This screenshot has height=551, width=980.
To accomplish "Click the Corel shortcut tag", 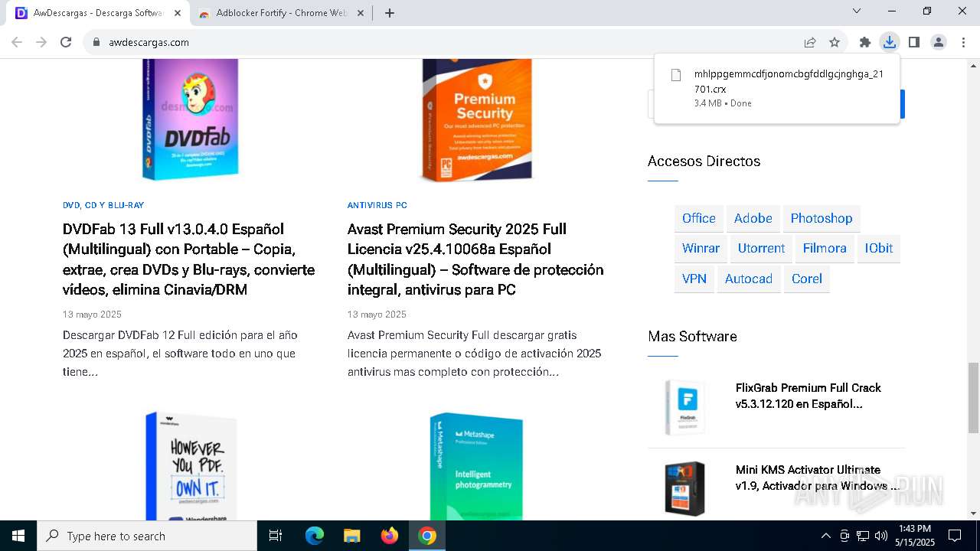I will point(807,279).
